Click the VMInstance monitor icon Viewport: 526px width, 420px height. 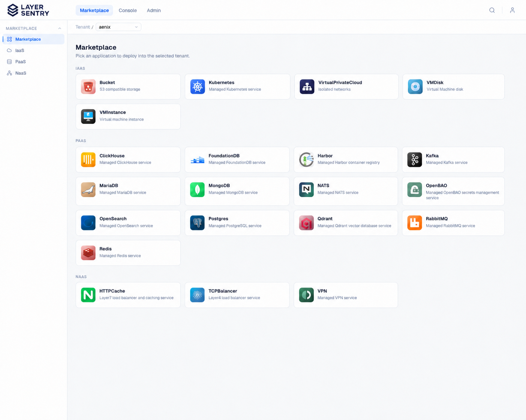[x=88, y=117]
